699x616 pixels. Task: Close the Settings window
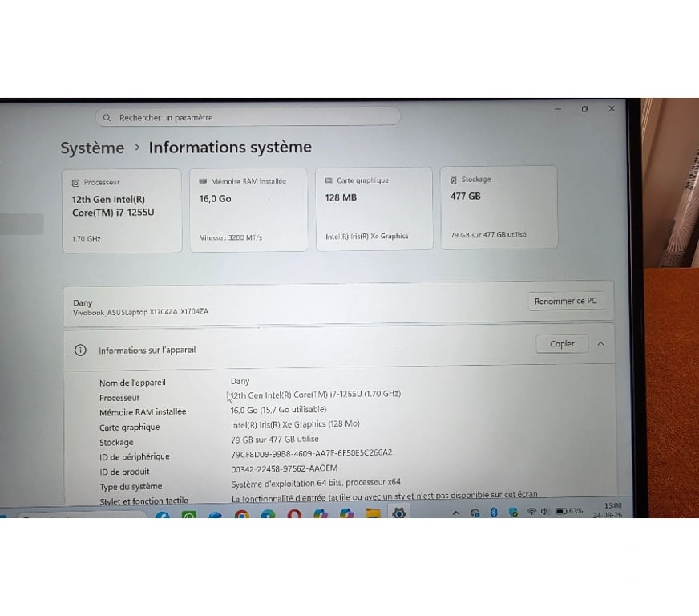point(612,108)
